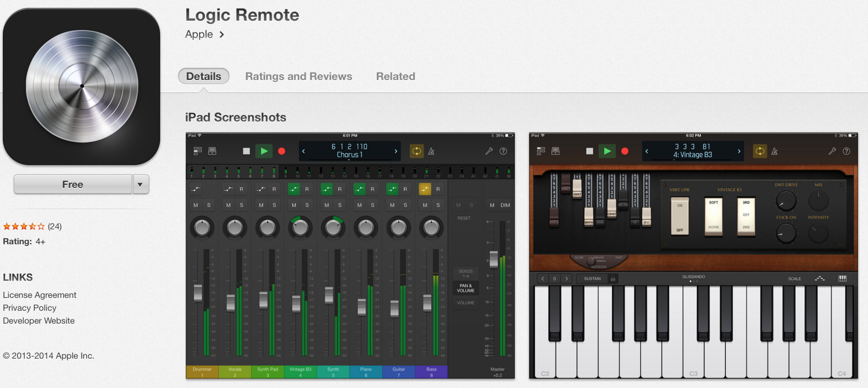Click the forward chevron next to Chorus 1
Screen dimensions: 868x388
point(395,151)
